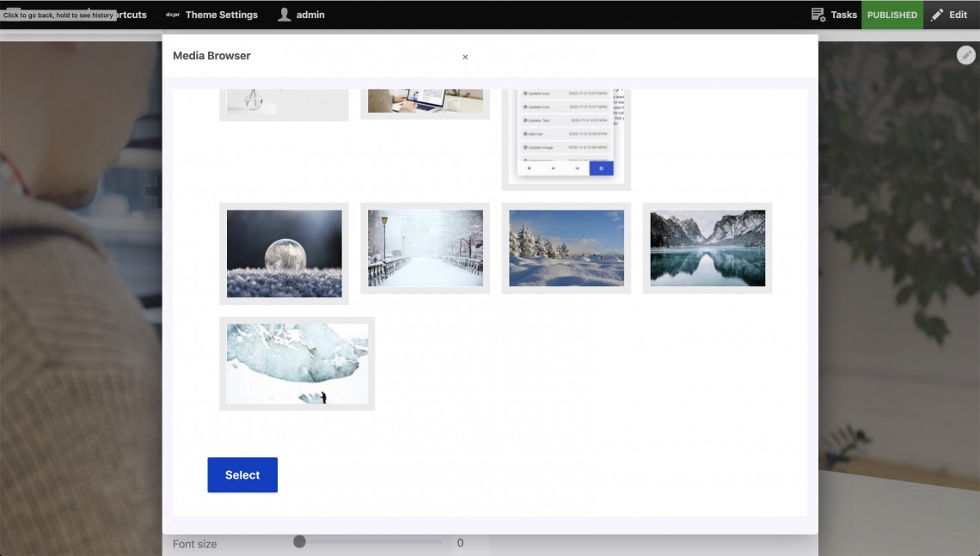The width and height of the screenshot is (980, 556).
Task: Select the mountain lake reflection thumbnail
Action: click(x=707, y=248)
